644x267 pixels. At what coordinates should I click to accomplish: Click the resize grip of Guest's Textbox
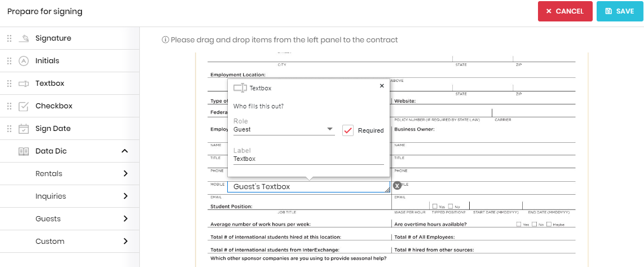387,189
